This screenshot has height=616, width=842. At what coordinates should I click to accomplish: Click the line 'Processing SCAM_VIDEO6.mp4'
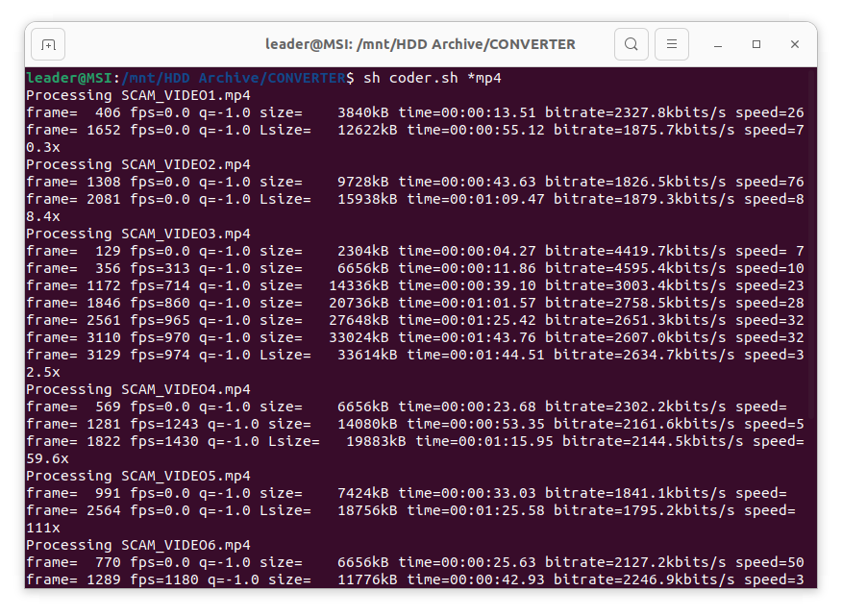[x=138, y=545]
